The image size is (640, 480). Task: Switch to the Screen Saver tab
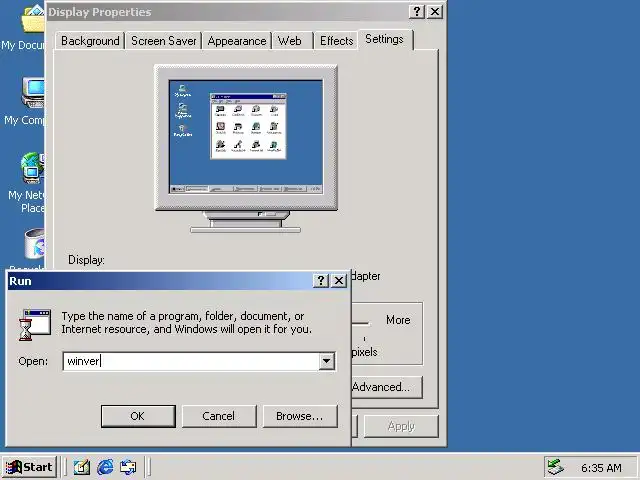(163, 41)
